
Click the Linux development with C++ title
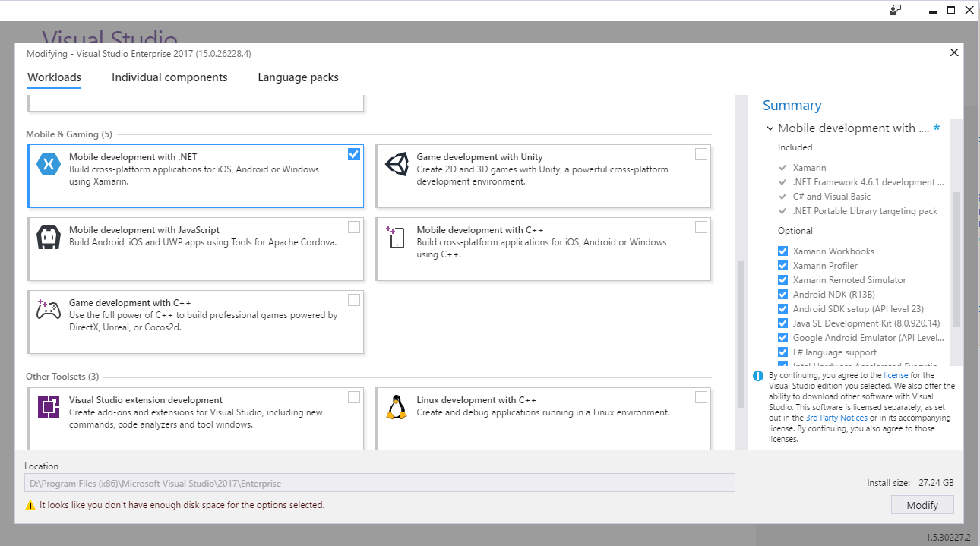[476, 400]
